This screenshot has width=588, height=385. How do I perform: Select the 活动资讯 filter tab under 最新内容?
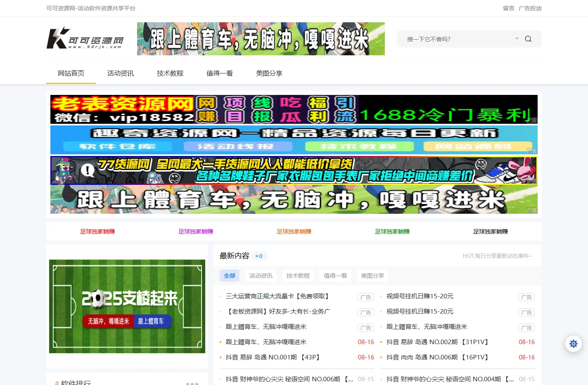pyautogui.click(x=261, y=276)
